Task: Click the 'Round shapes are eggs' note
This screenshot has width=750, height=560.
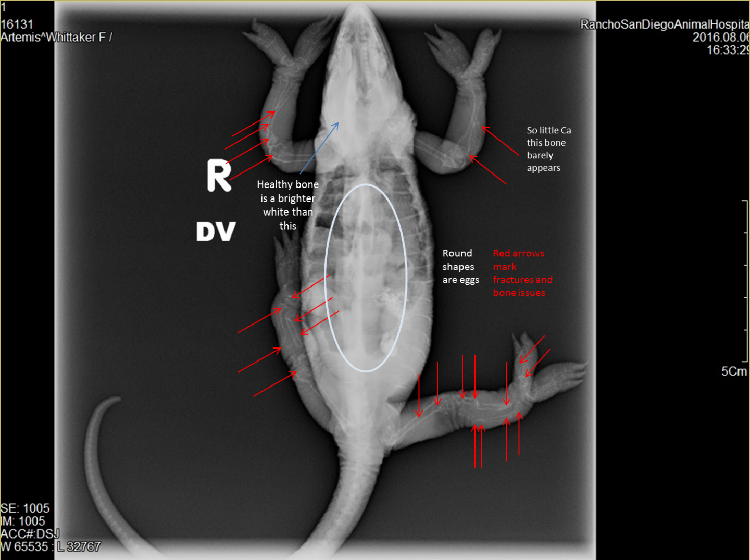Action: coord(460,267)
